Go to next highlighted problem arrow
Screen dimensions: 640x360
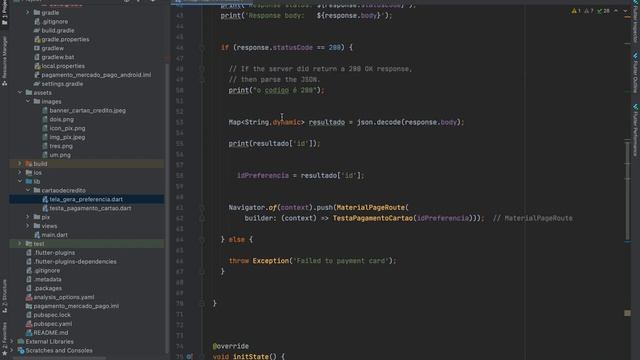625,11
